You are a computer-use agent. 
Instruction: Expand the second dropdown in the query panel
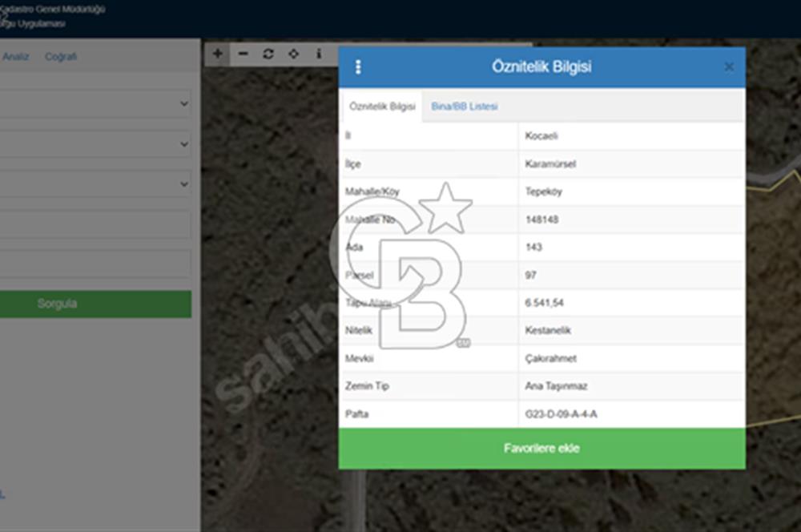(x=96, y=144)
